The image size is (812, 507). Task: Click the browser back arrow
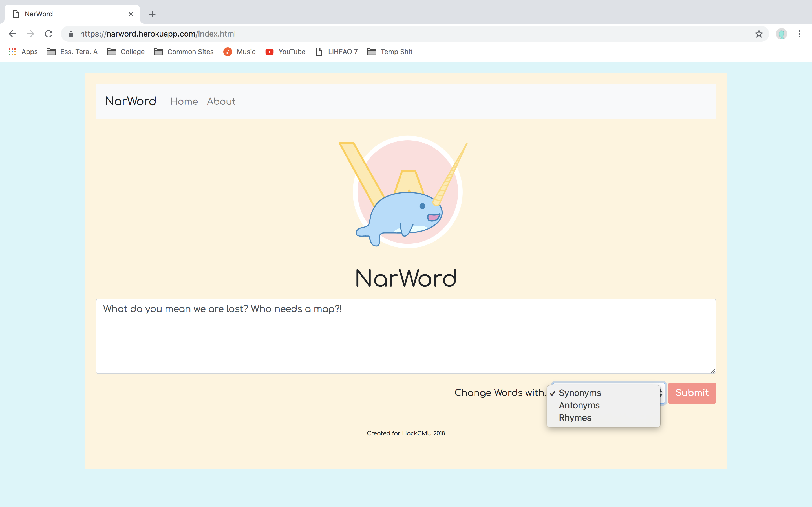12,34
